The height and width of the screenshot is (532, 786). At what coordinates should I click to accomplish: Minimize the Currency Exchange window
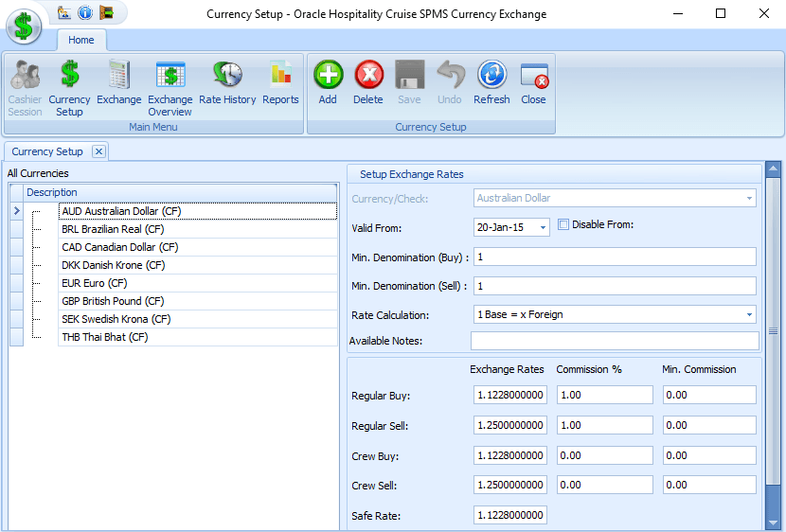pos(678,13)
